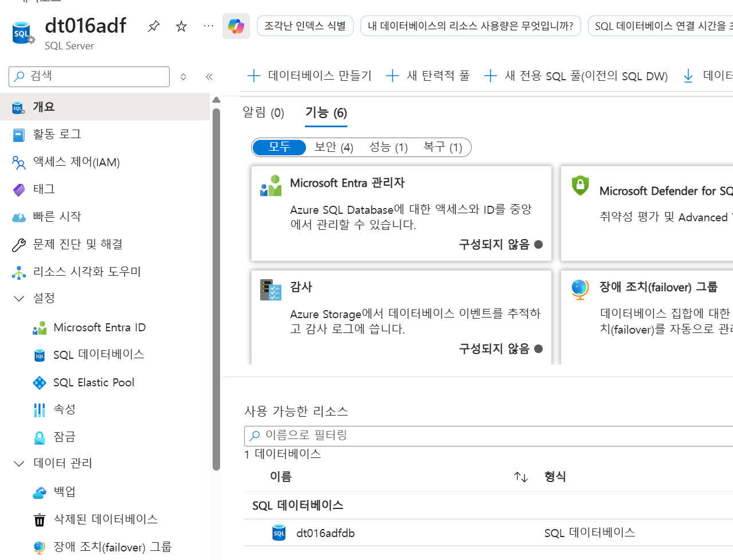Viewport: 733px width, 560px height.
Task: Open SQL Elastic Pool sidebar item
Action: [x=105, y=383]
